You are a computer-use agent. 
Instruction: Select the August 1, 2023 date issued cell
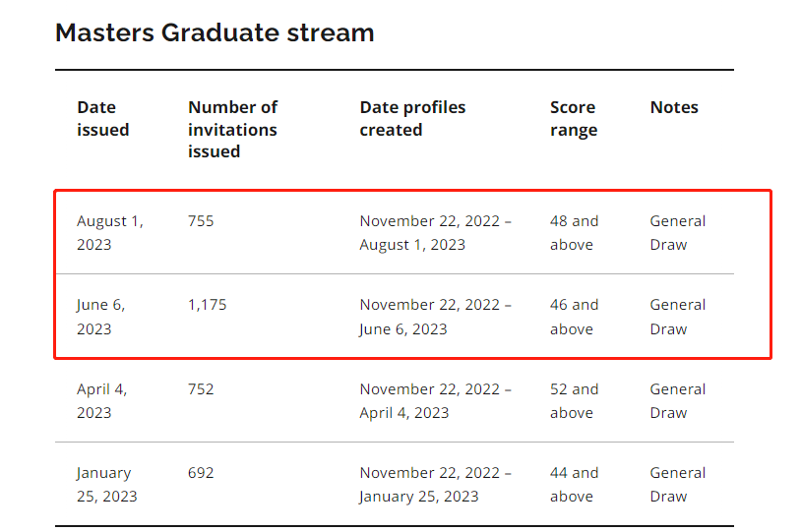click(x=109, y=232)
